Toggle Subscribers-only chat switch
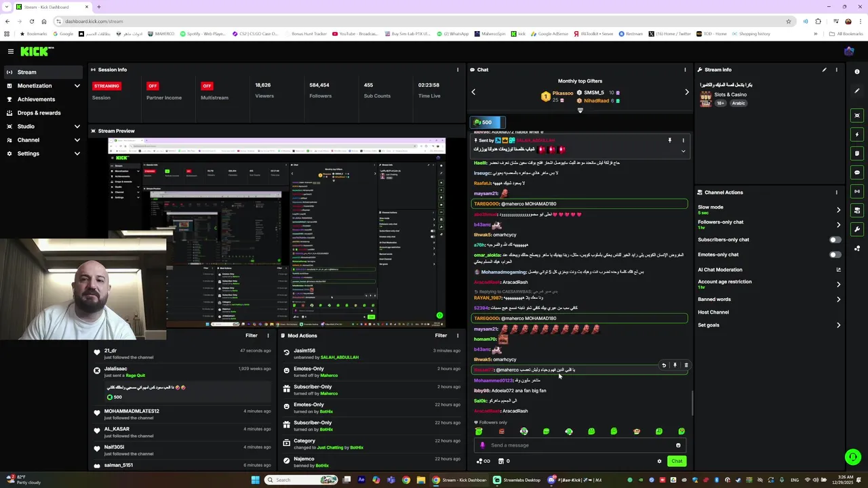The image size is (868, 488). (835, 239)
